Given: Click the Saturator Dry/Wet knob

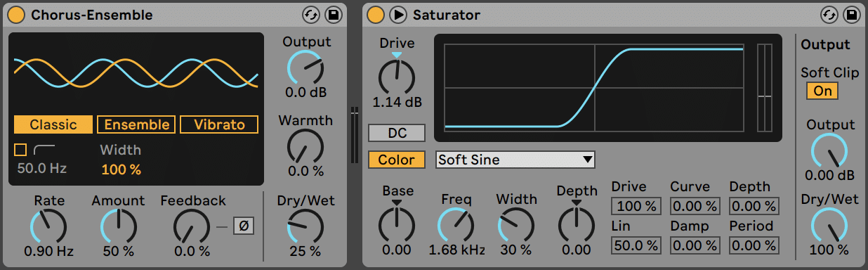Looking at the screenshot, I should [829, 226].
